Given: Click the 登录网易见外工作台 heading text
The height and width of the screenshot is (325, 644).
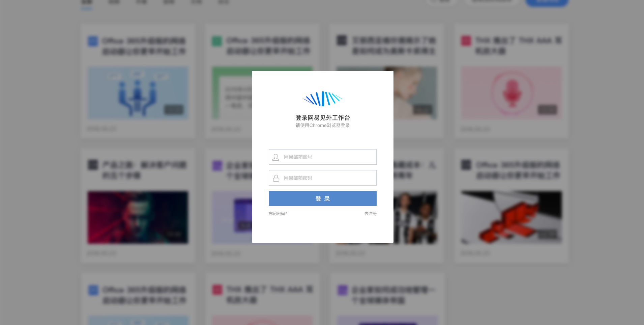Looking at the screenshot, I should coord(323,118).
